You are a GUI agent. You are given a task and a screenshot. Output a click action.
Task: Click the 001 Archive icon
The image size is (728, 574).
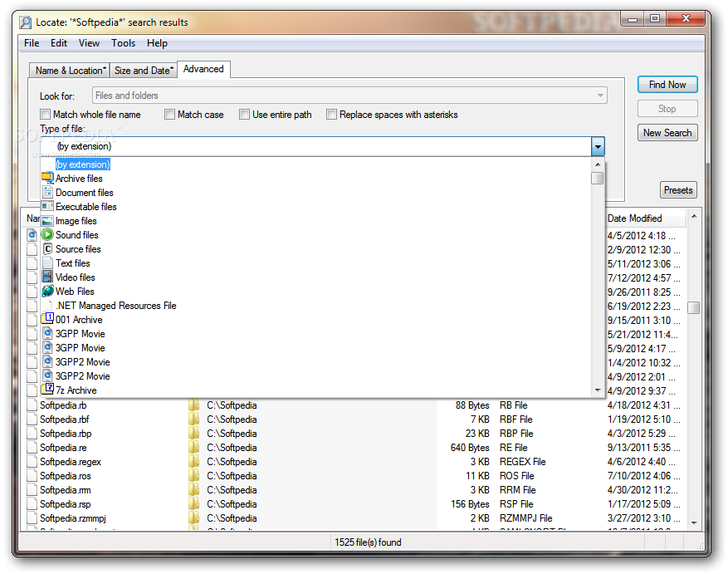[x=47, y=319]
